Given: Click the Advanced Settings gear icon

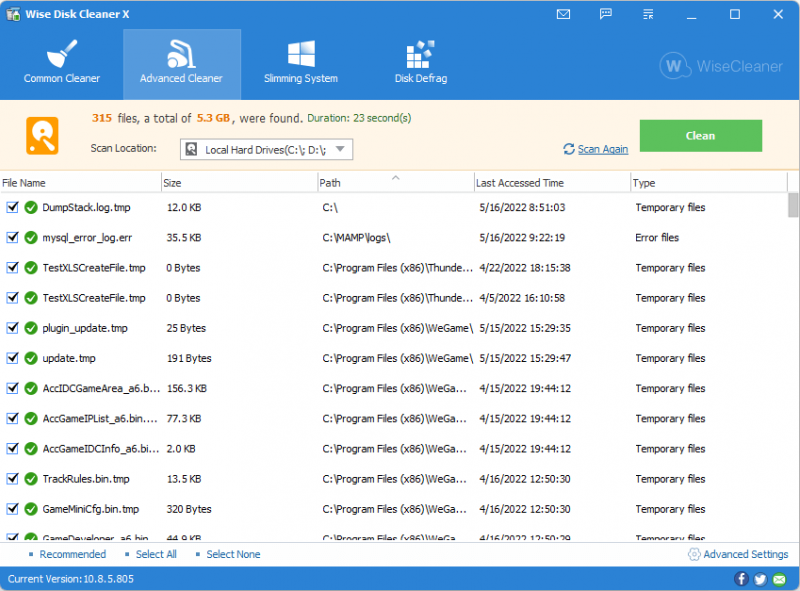Looking at the screenshot, I should (x=694, y=554).
